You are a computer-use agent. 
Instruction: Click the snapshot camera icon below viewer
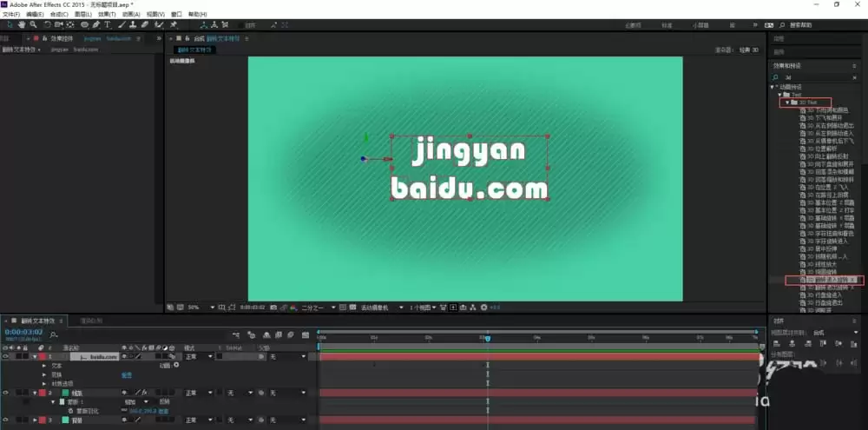click(x=273, y=307)
